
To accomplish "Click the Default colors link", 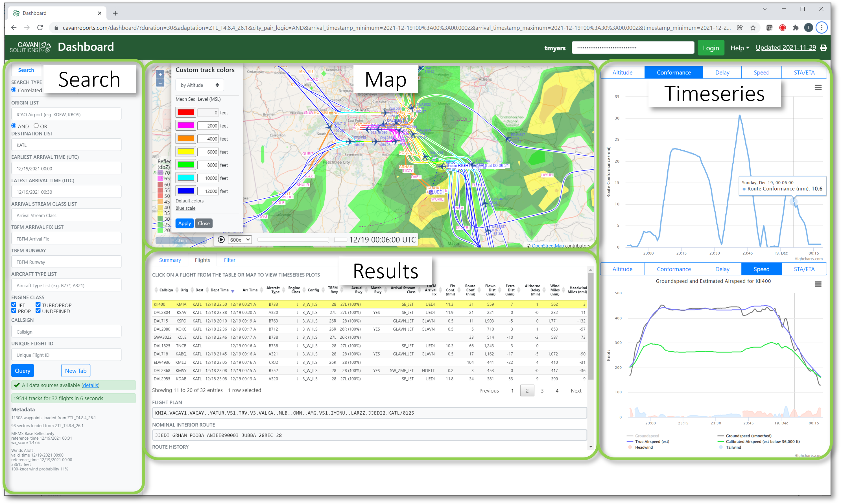I will pyautogui.click(x=189, y=201).
